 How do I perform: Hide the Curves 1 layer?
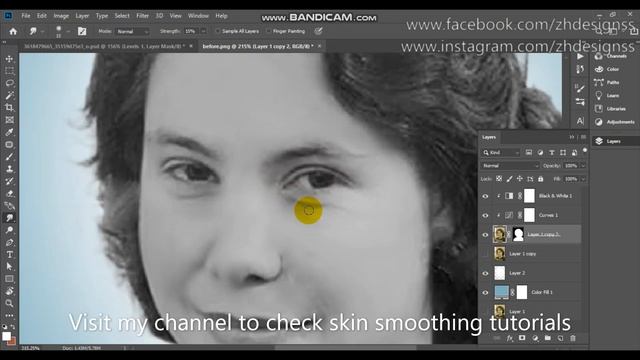(x=485, y=215)
